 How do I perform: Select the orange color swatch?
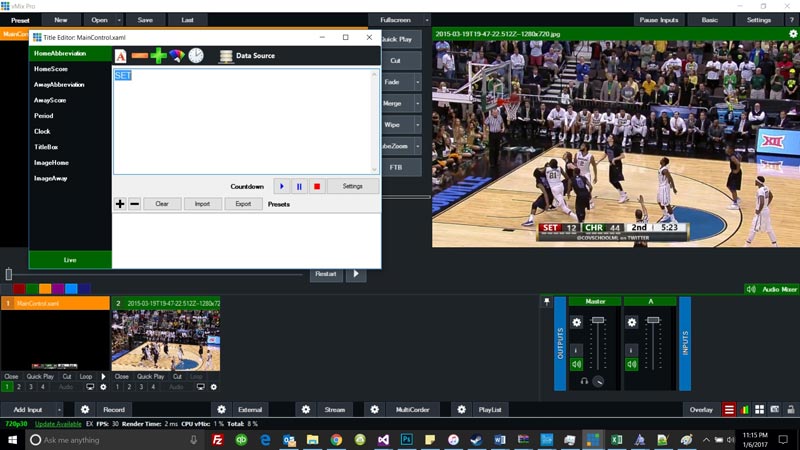tap(45, 289)
